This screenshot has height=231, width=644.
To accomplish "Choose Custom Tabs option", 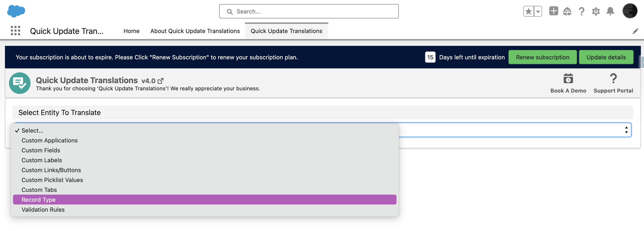I will pos(205,190).
